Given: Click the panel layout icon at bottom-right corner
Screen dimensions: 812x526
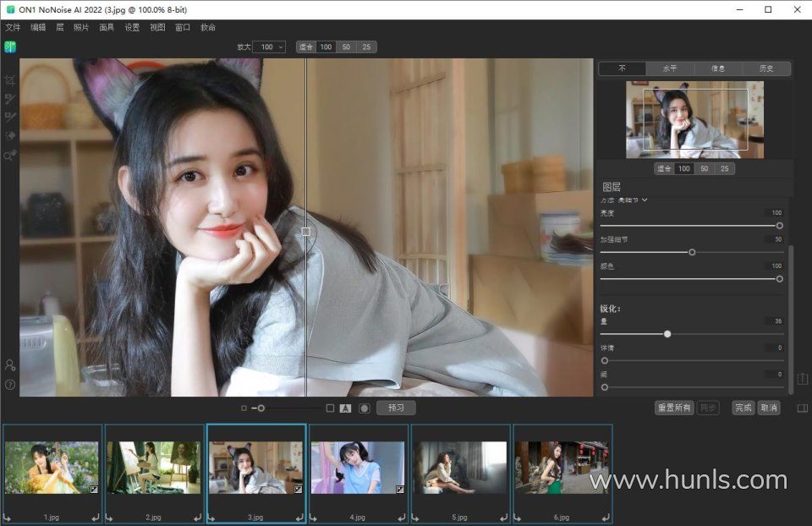Looking at the screenshot, I should tap(803, 408).
